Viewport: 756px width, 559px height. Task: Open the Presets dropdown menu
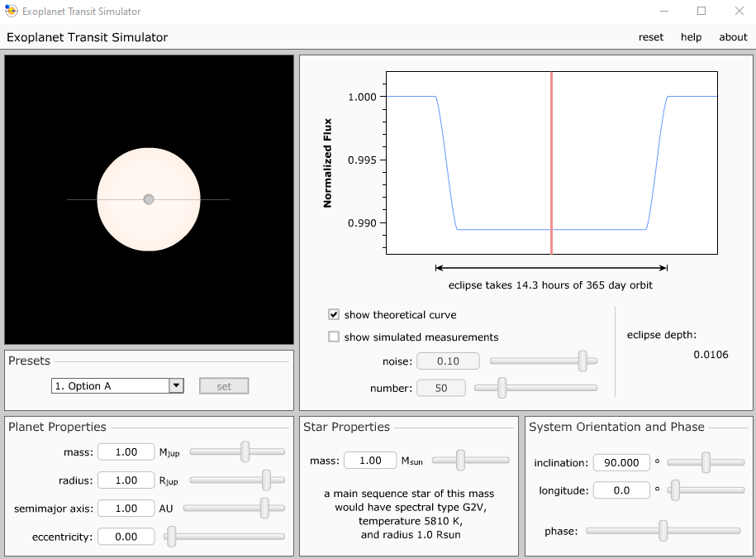175,385
